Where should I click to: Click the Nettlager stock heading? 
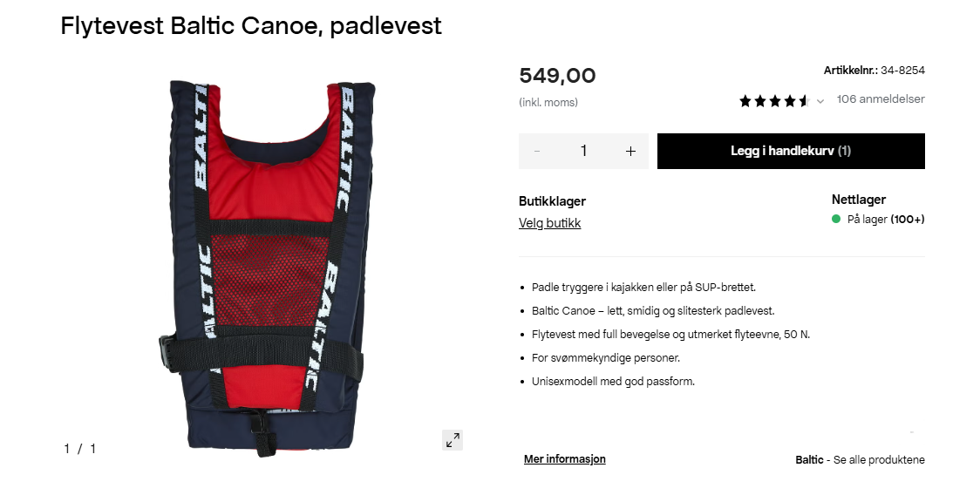coord(859,200)
